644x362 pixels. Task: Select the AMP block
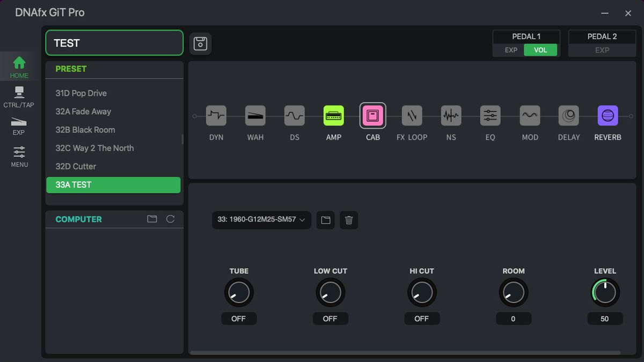334,115
